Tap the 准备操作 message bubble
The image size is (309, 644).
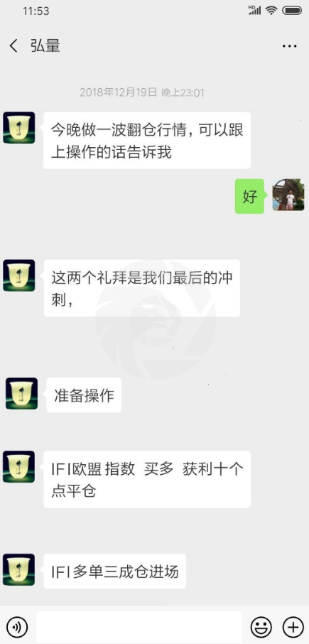(x=84, y=395)
